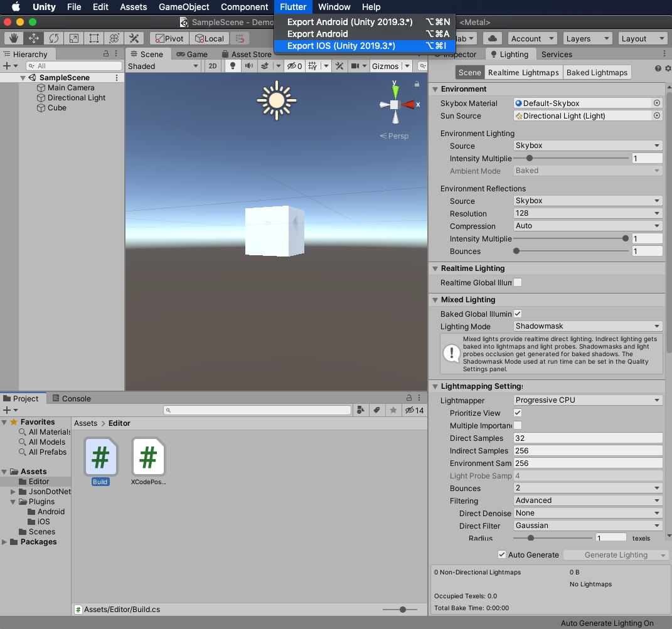Search by type icon in Project
Image resolution: width=672 pixels, height=629 pixels.
coord(361,410)
